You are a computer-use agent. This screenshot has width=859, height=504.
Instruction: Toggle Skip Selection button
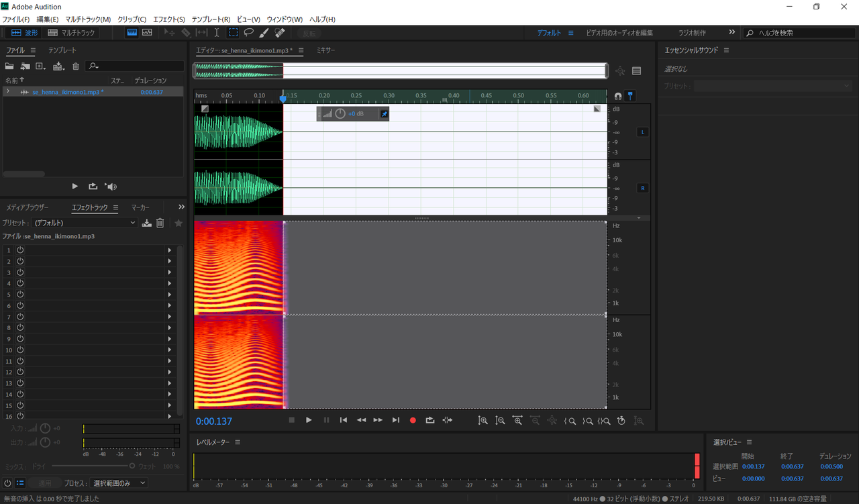point(447,420)
